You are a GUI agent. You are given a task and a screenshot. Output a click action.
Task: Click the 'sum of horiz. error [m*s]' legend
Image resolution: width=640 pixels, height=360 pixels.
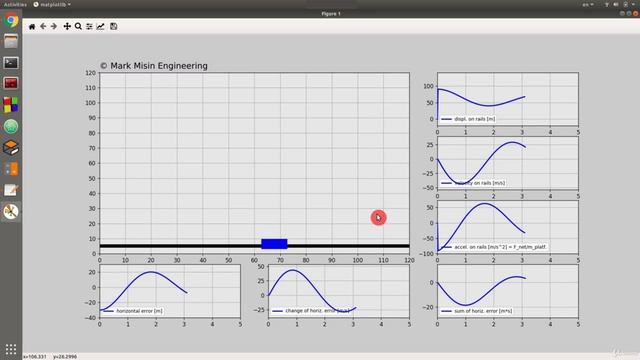click(x=476, y=311)
